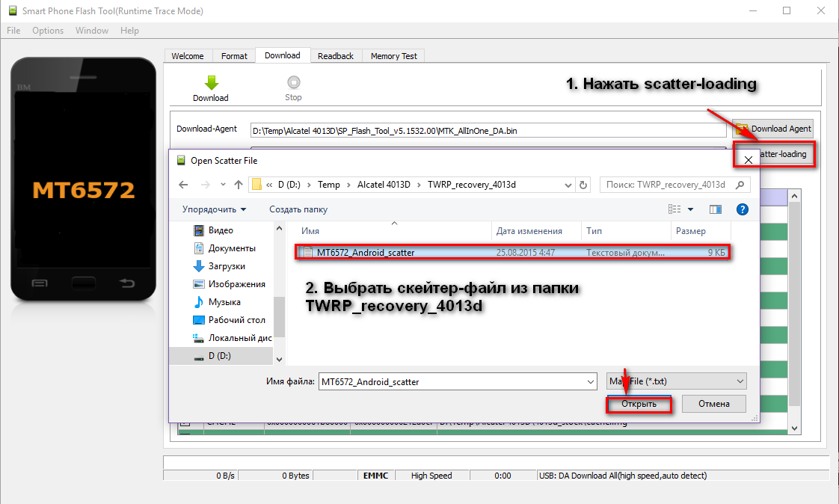839x504 pixels.
Task: Navigate up one folder level arrow
Action: (239, 185)
